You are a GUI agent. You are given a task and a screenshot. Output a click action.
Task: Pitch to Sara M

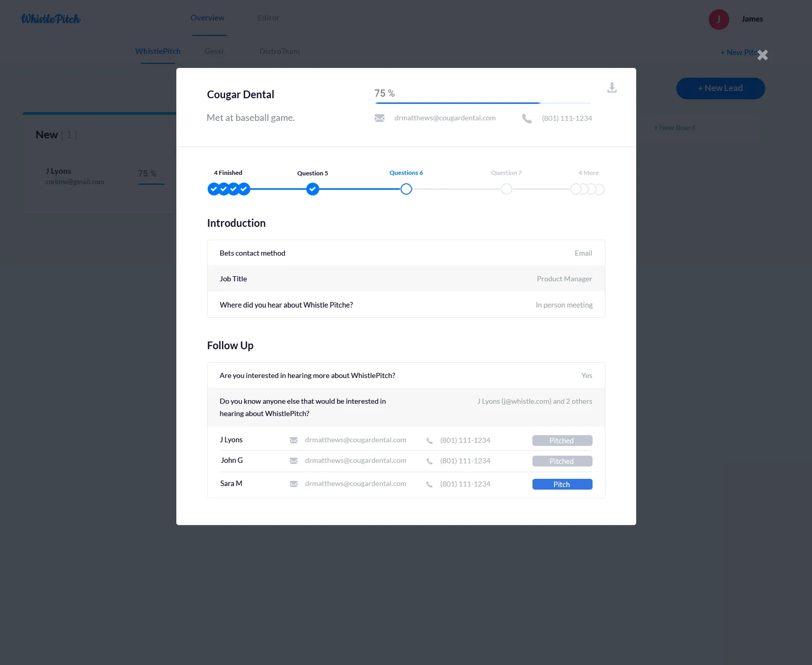pyautogui.click(x=562, y=484)
